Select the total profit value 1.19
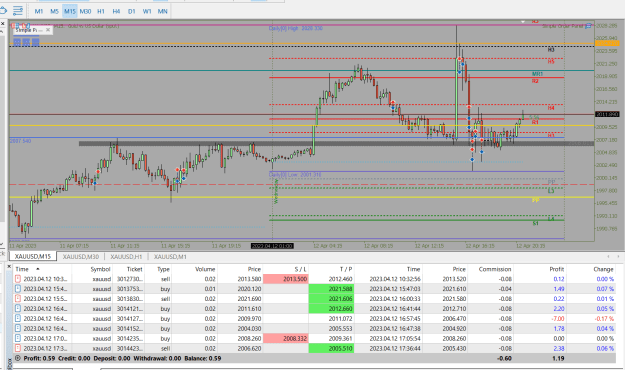The width and height of the screenshot is (625, 370). (558, 358)
